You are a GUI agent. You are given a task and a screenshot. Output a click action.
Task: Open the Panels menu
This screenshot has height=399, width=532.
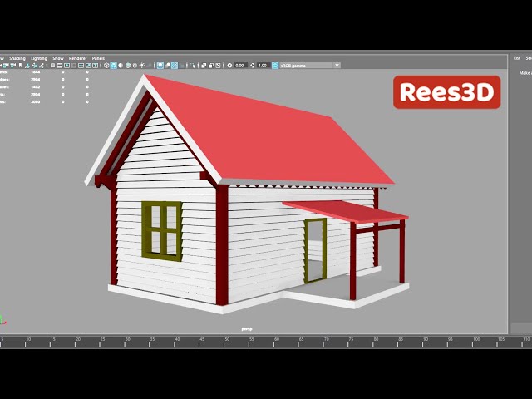click(x=98, y=58)
